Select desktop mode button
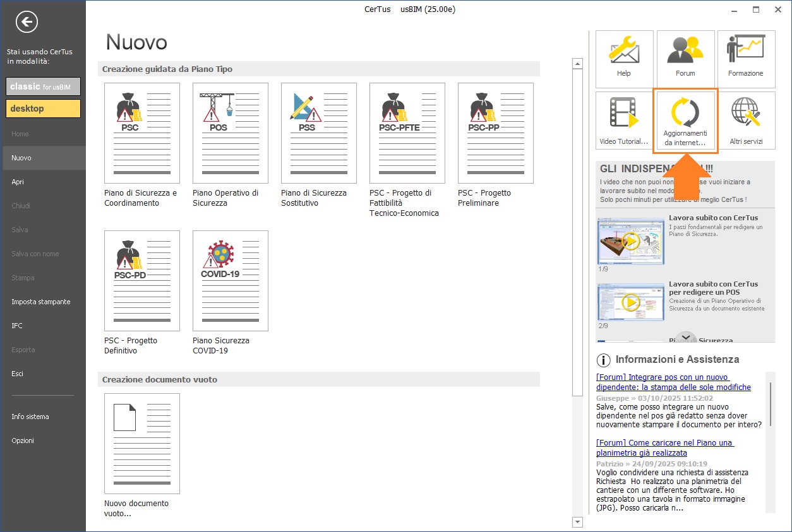 tap(43, 109)
